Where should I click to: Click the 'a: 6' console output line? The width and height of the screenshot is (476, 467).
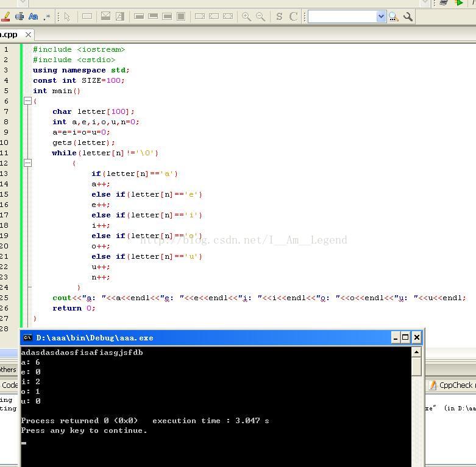point(30,362)
